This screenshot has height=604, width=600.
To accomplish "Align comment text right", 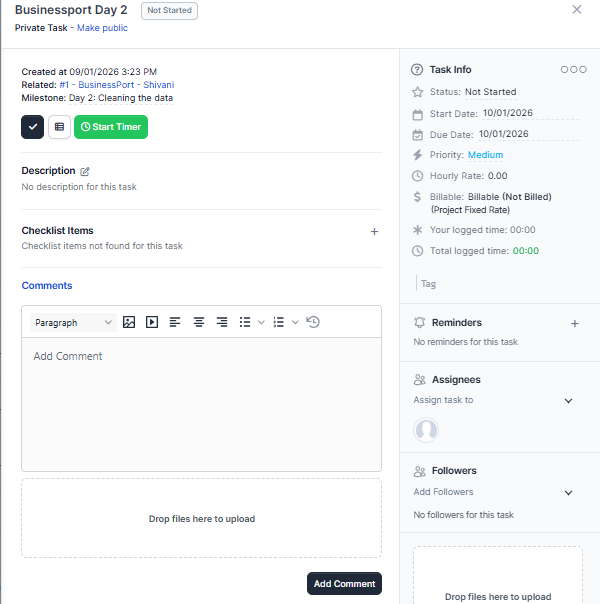I will pyautogui.click(x=222, y=322).
